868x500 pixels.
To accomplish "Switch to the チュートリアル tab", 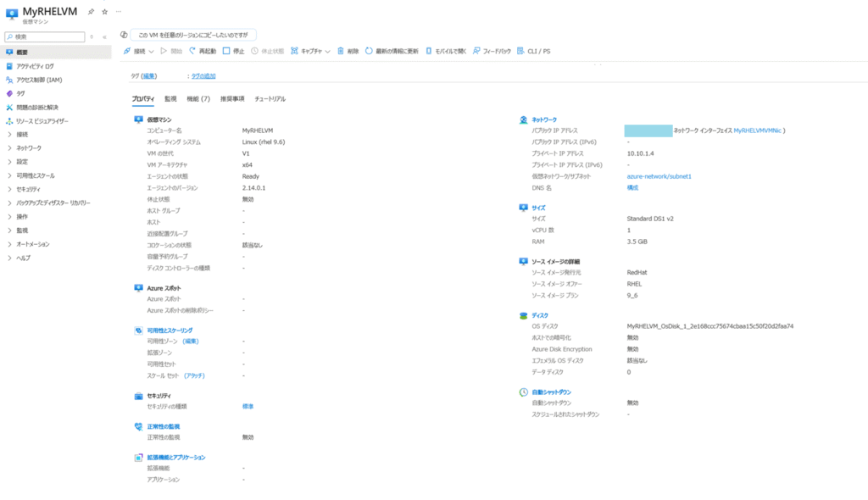I will click(x=270, y=98).
